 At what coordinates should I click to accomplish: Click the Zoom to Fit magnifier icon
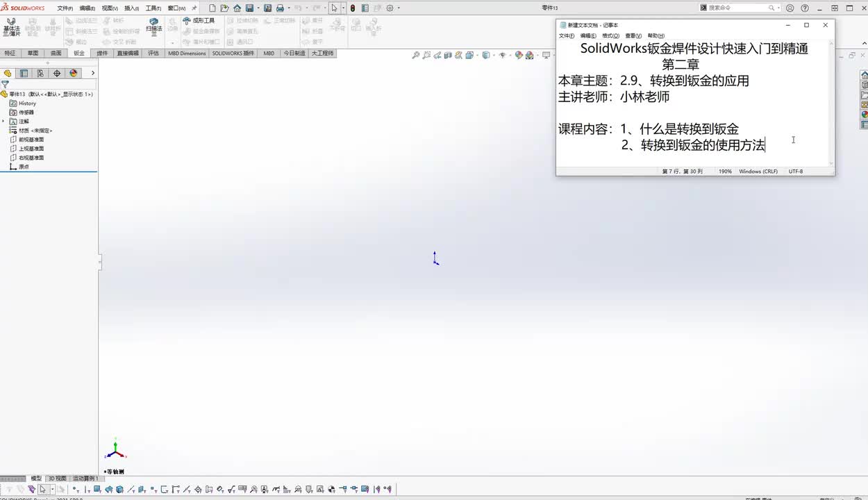[x=416, y=56]
